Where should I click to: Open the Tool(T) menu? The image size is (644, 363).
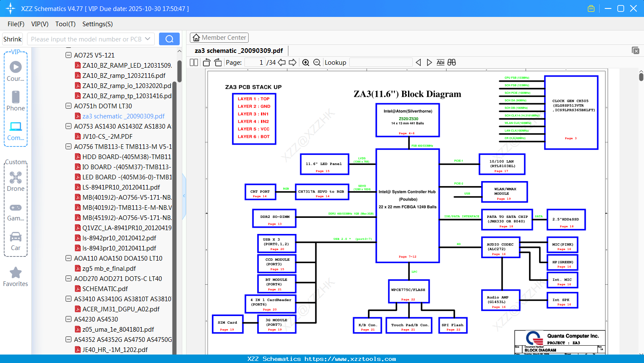(x=66, y=24)
